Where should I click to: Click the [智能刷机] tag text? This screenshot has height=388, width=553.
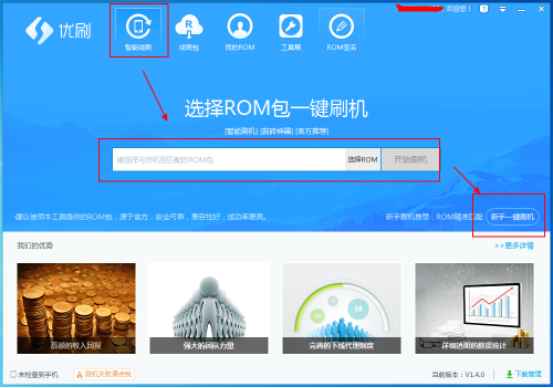coord(241,131)
